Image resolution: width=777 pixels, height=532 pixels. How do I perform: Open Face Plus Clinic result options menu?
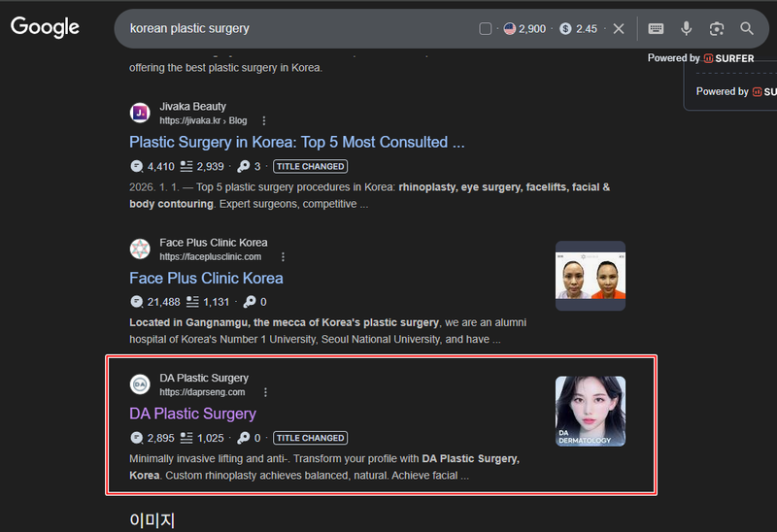click(x=283, y=257)
